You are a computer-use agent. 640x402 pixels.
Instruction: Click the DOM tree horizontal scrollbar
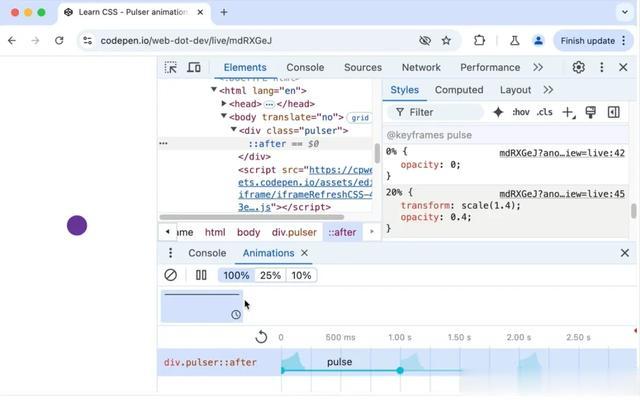pos(252,217)
